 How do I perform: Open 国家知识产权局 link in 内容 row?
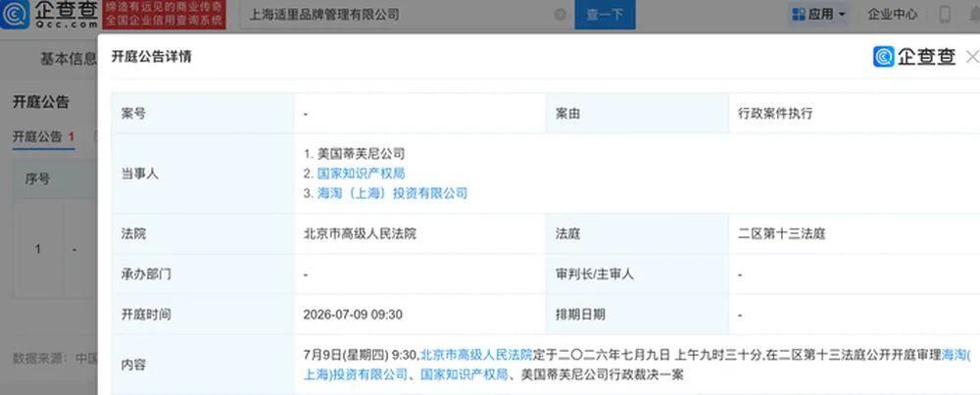click(464, 375)
